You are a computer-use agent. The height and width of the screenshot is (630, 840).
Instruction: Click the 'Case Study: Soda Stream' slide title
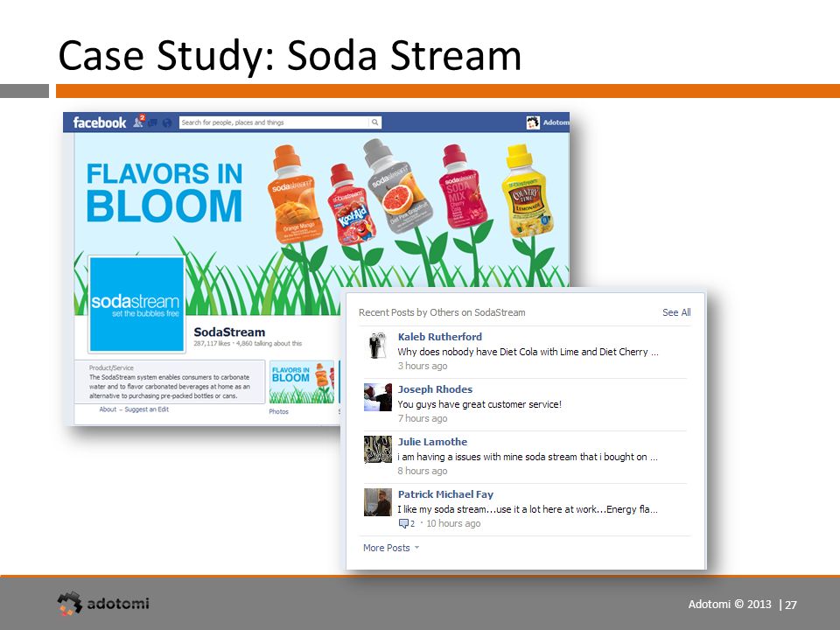tap(290, 55)
